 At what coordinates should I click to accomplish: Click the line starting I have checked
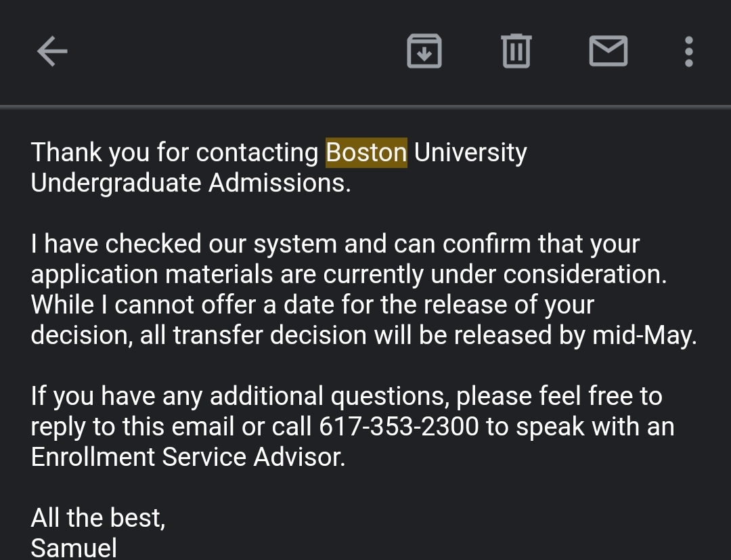(335, 244)
